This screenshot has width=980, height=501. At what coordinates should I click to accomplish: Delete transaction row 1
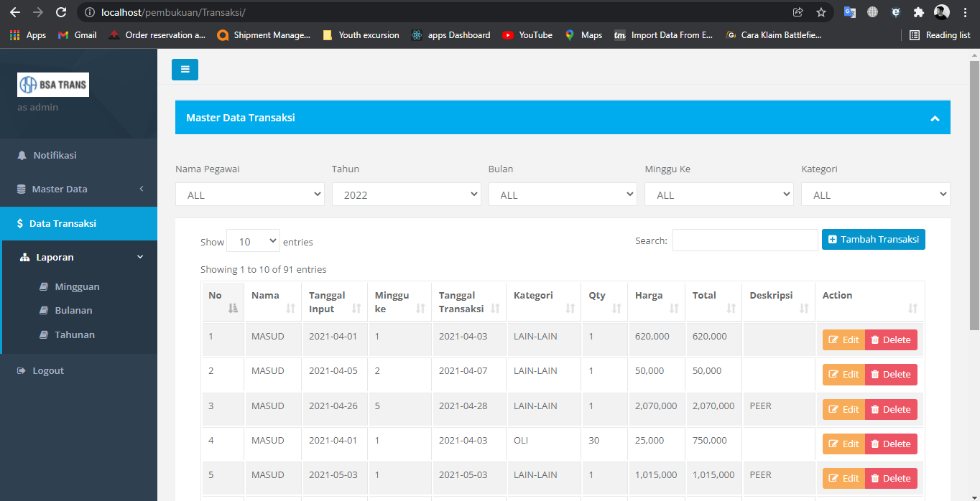point(891,340)
